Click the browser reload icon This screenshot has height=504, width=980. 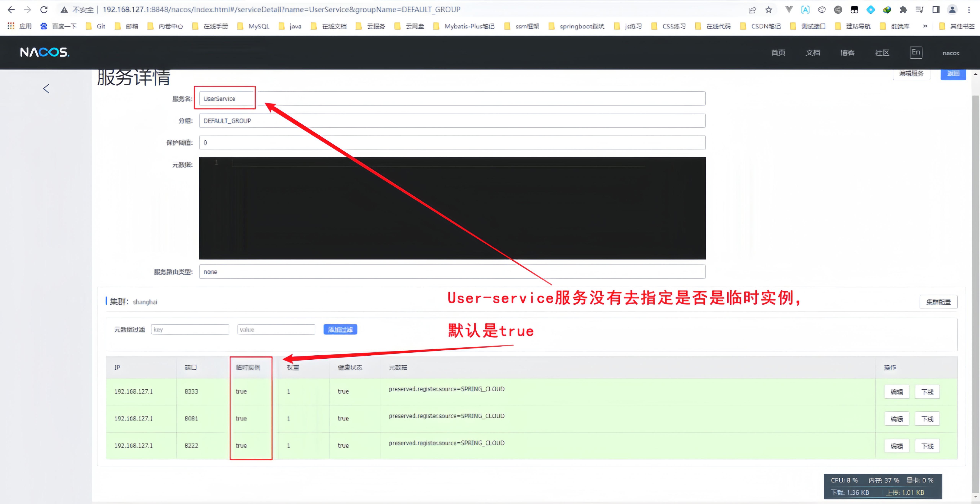[44, 10]
